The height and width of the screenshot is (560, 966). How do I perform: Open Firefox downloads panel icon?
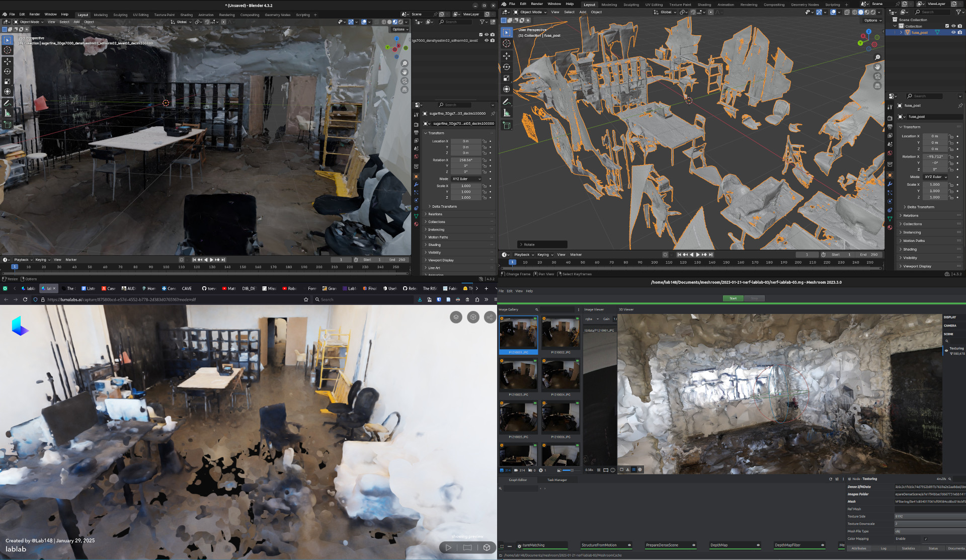420,299
